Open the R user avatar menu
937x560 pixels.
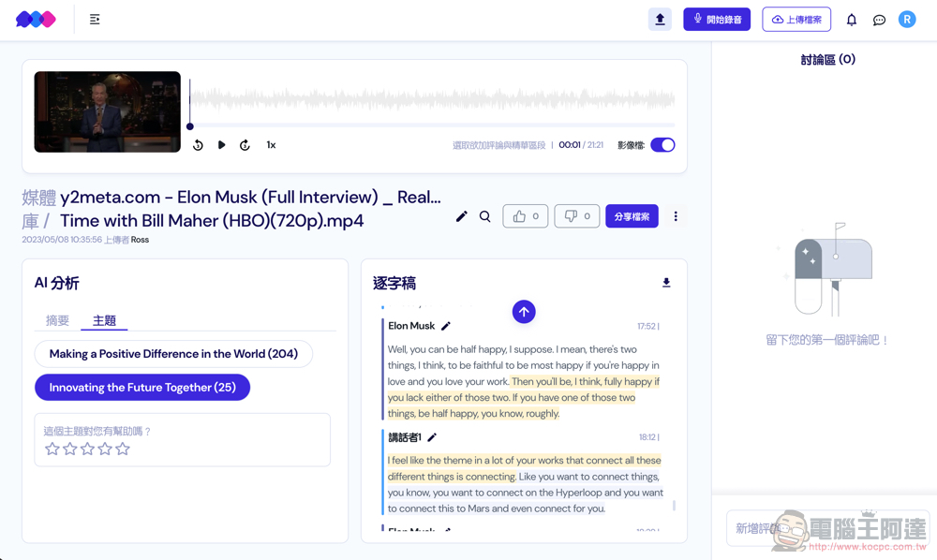tap(906, 20)
